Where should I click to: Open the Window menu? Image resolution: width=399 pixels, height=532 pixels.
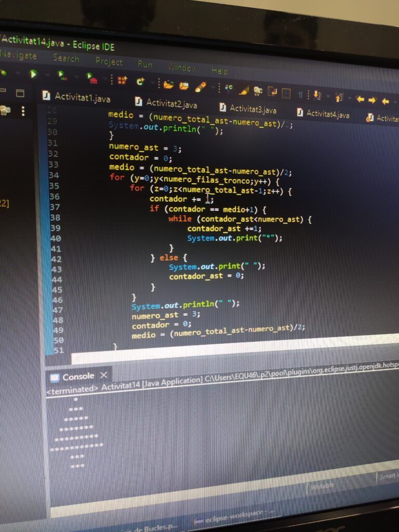(x=182, y=68)
